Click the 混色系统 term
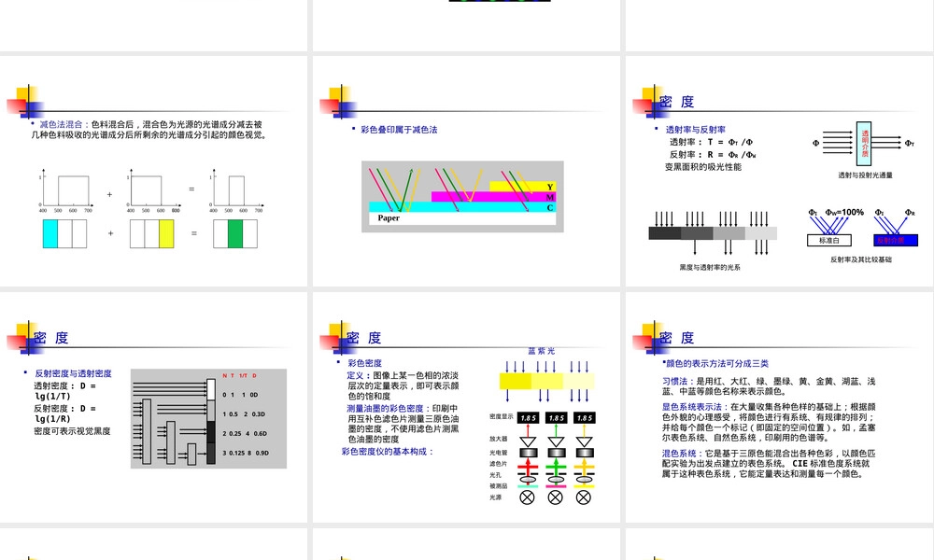934x560 pixels. pos(678,453)
